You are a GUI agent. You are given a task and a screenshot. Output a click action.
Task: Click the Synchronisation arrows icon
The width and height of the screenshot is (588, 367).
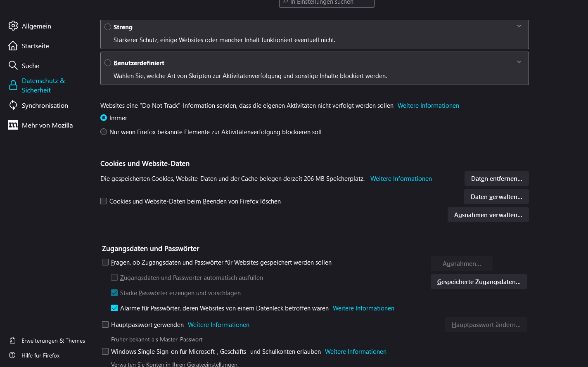pyautogui.click(x=13, y=105)
